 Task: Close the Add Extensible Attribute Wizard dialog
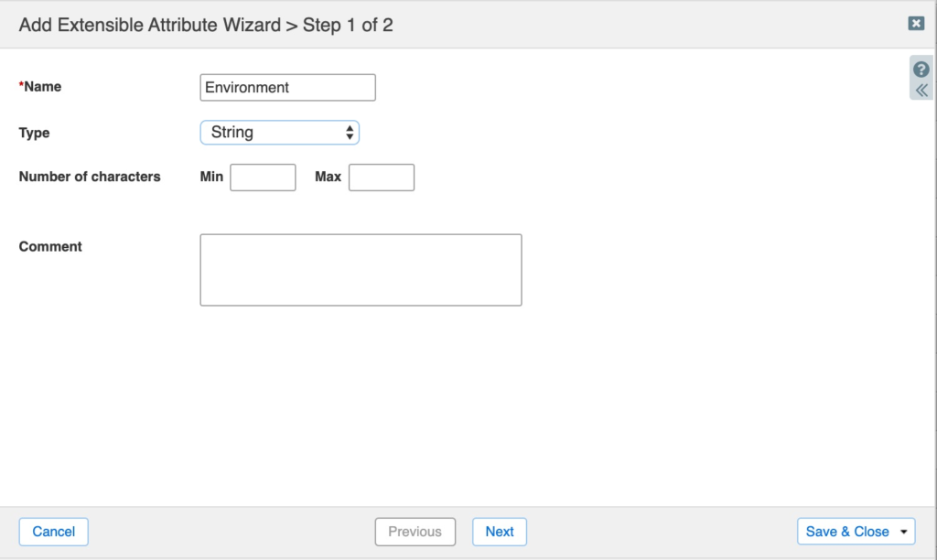tap(916, 24)
